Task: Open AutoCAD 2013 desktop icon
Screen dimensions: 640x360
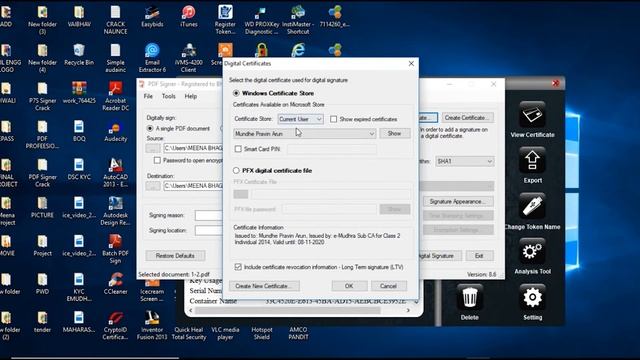Action: coord(116,172)
